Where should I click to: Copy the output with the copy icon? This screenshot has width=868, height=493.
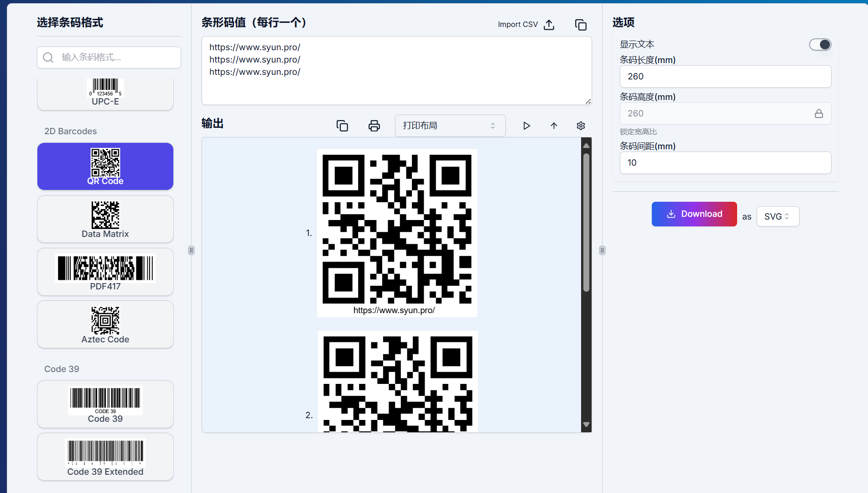pyautogui.click(x=342, y=126)
